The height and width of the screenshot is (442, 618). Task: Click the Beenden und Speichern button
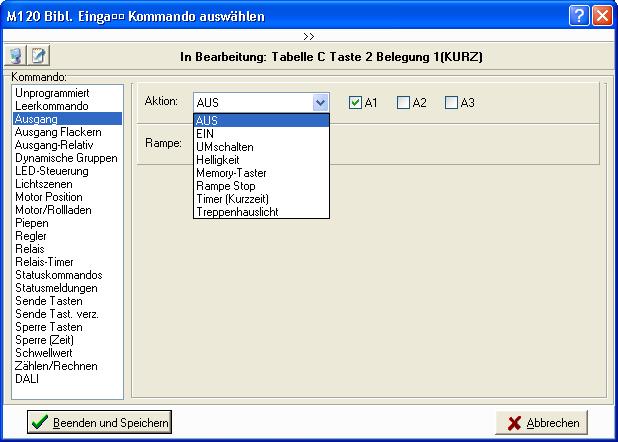coord(100,422)
